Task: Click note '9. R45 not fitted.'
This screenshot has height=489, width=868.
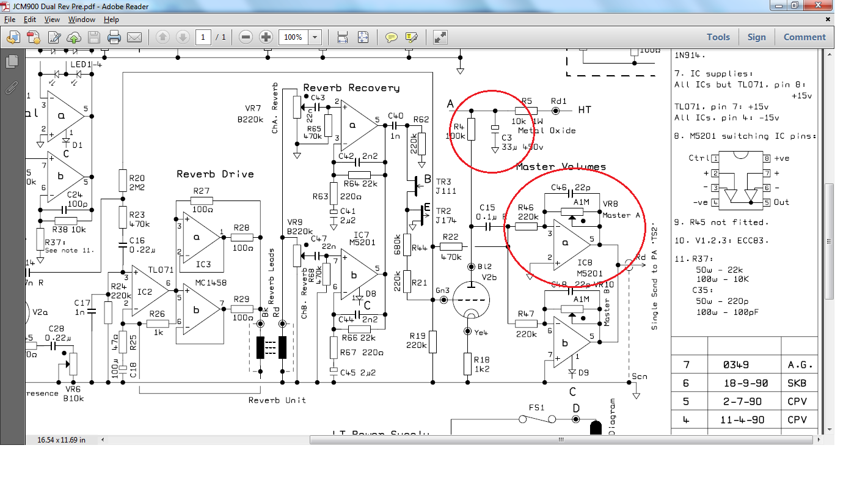Action: coord(721,222)
